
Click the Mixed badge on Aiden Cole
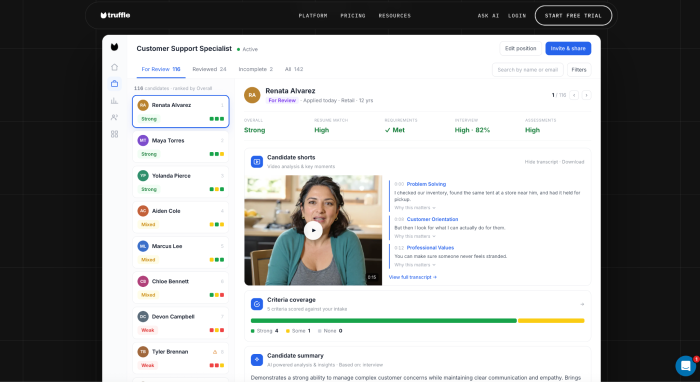148,224
